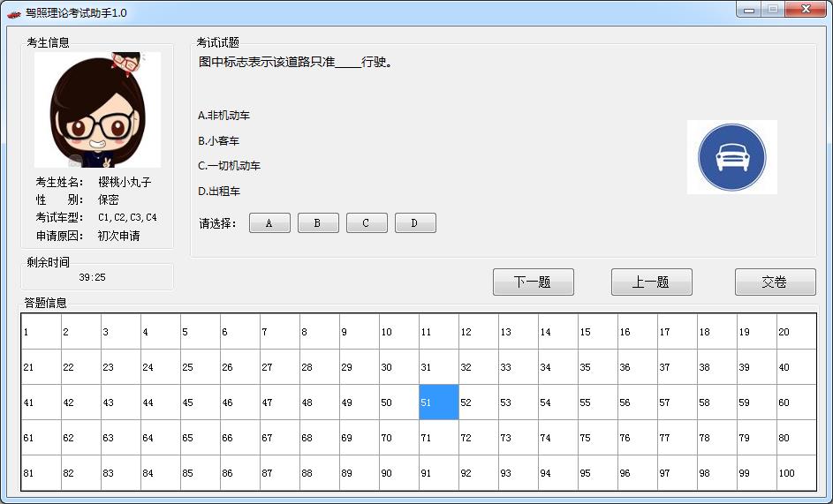Go back with 上一题 button
This screenshot has height=504, width=833.
[651, 282]
